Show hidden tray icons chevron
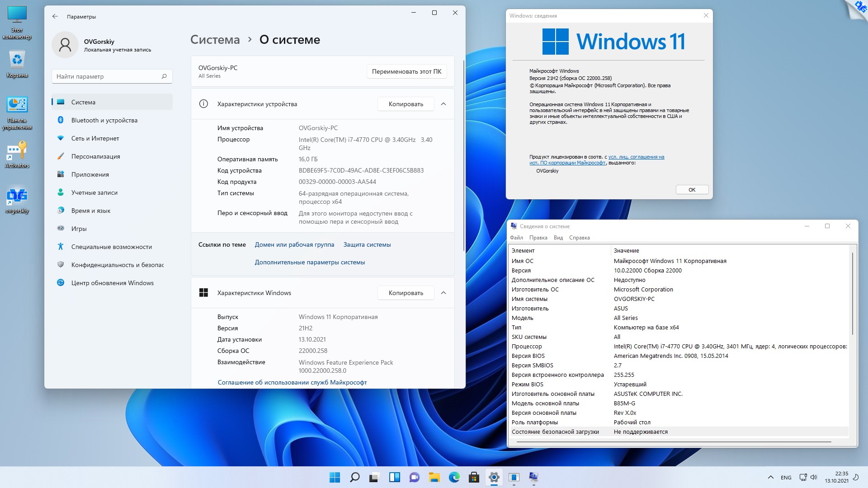Screen dimensions: 868x488 [770, 477]
